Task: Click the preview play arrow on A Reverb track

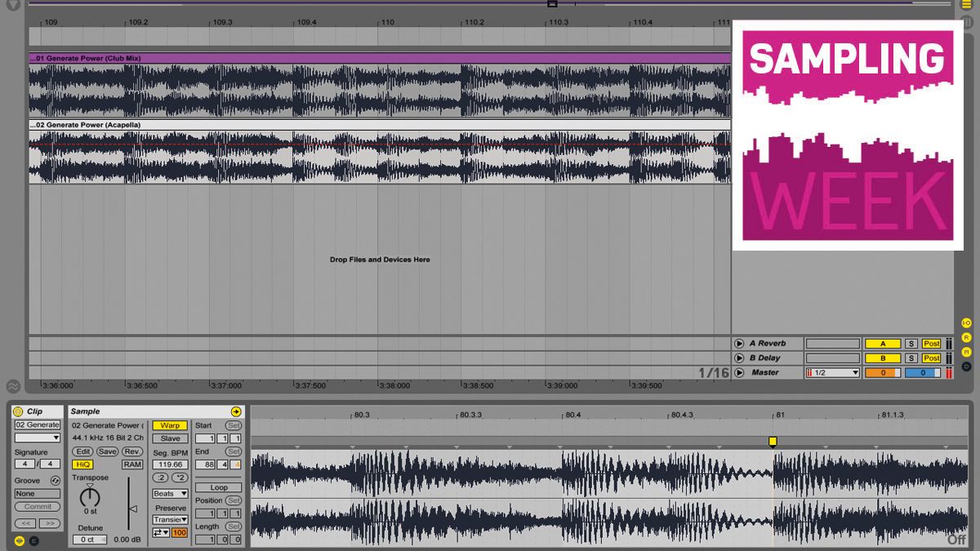Action: pyautogui.click(x=740, y=343)
